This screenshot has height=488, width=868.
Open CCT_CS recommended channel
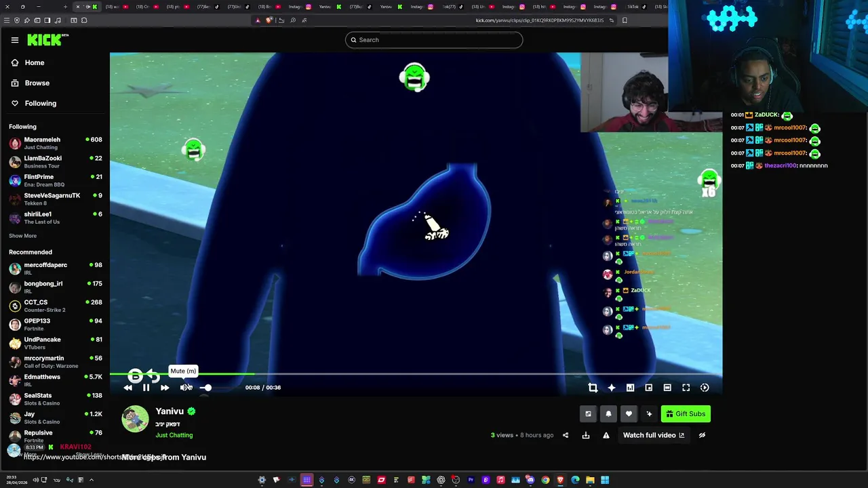(x=55, y=306)
